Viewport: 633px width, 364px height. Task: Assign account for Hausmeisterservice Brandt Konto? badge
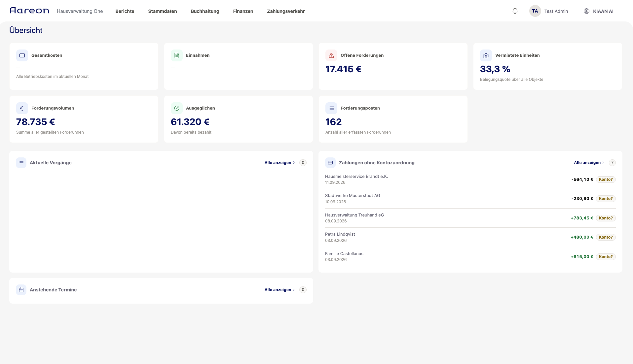[x=606, y=180]
